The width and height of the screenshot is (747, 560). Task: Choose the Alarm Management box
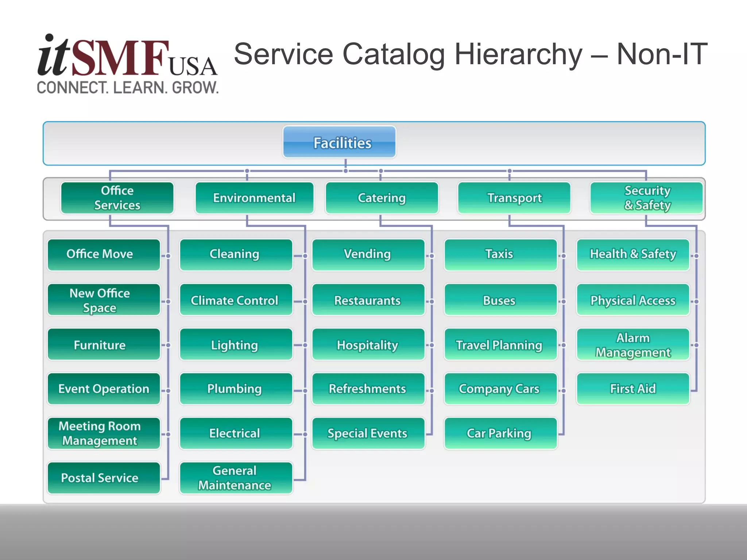tap(633, 344)
